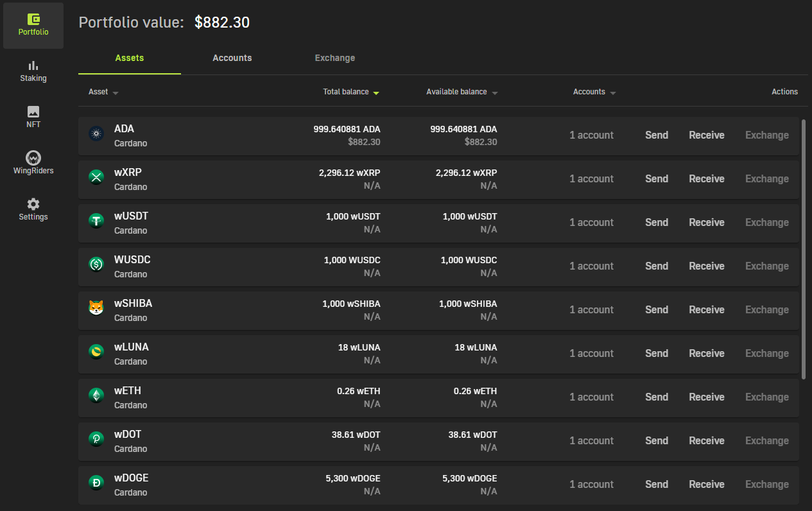Receive ADA in its row
812x511 pixels.
(x=707, y=135)
